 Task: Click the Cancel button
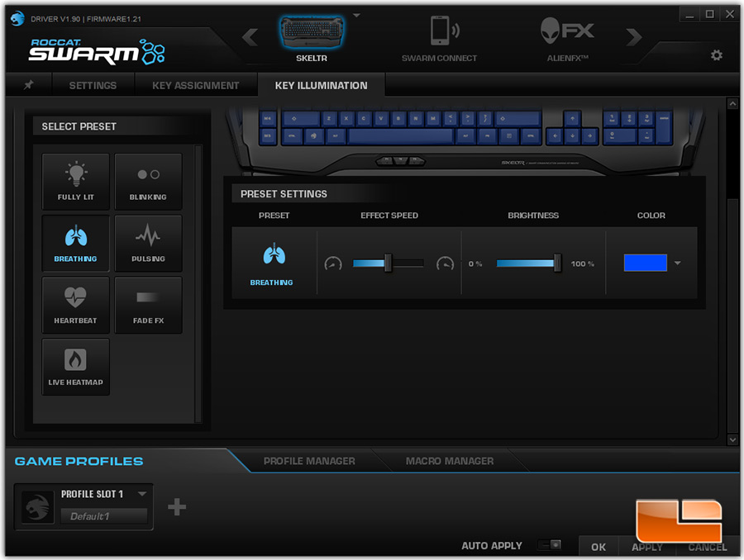click(708, 547)
